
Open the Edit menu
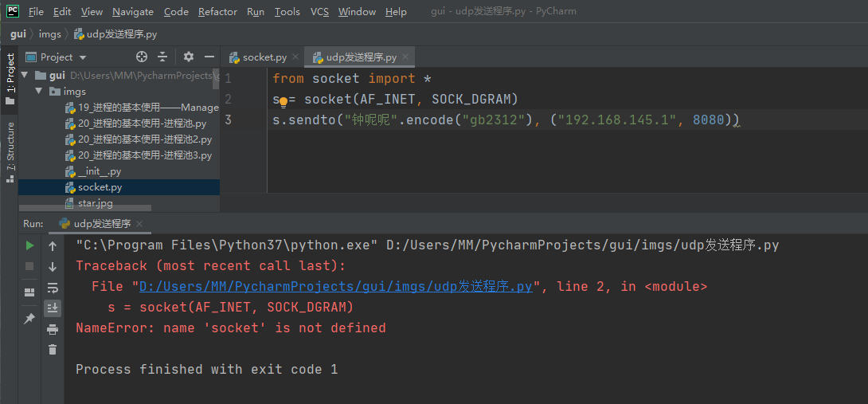tap(62, 12)
